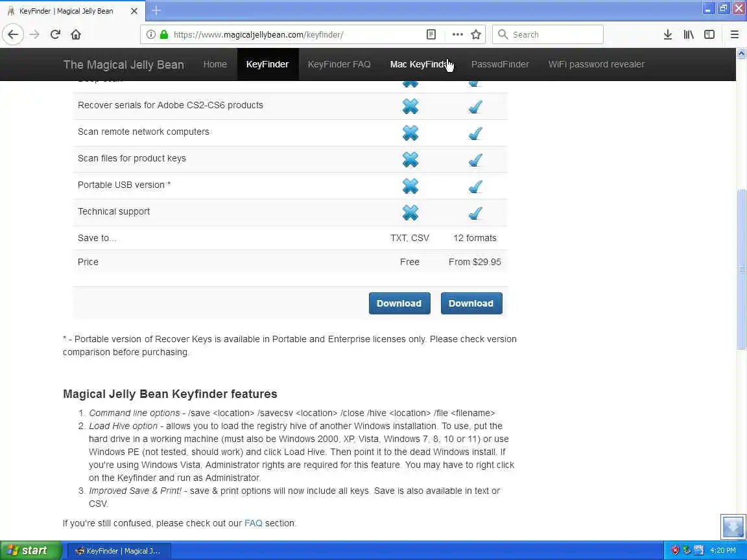Open page actions three-dot menu

(457, 34)
